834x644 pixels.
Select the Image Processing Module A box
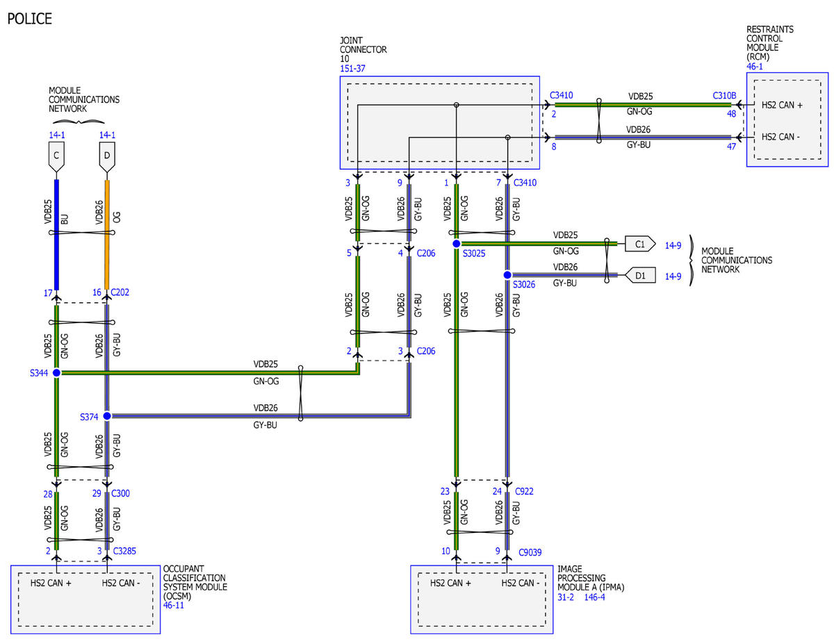pyautogui.click(x=482, y=599)
